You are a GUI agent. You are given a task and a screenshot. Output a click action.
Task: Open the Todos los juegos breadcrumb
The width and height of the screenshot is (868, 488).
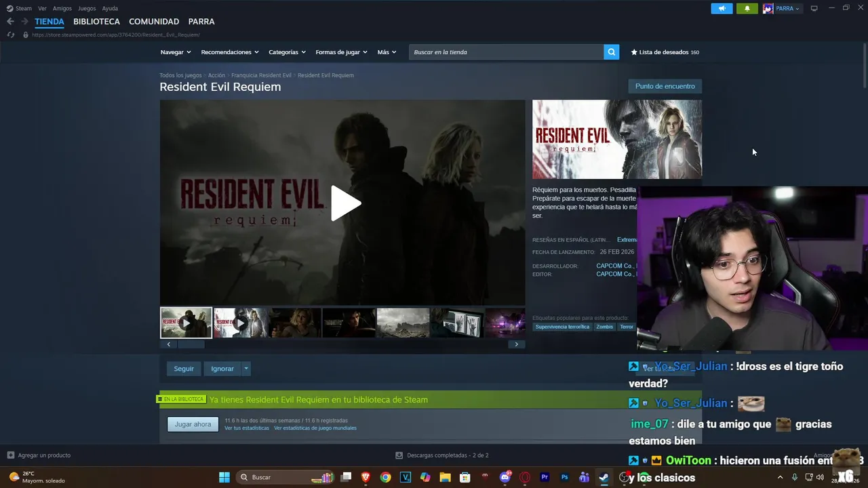[180, 75]
